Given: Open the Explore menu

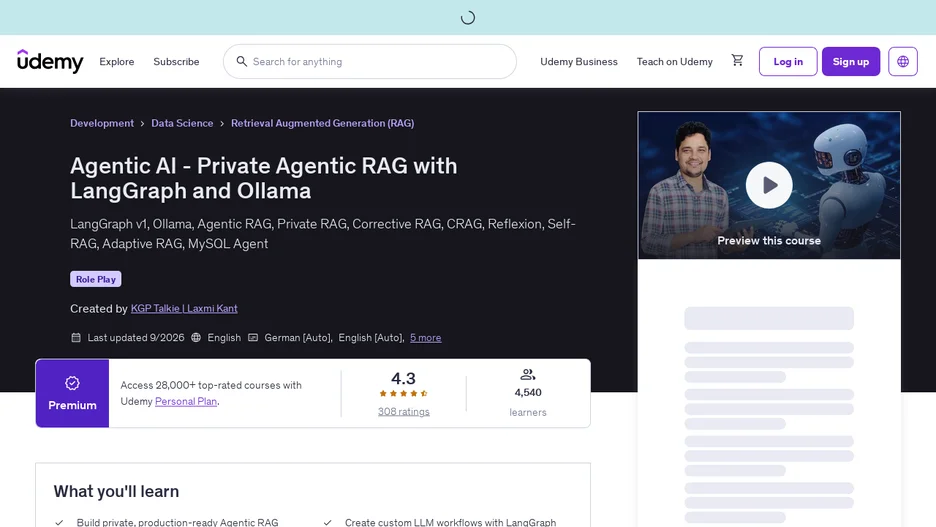Looking at the screenshot, I should (116, 61).
